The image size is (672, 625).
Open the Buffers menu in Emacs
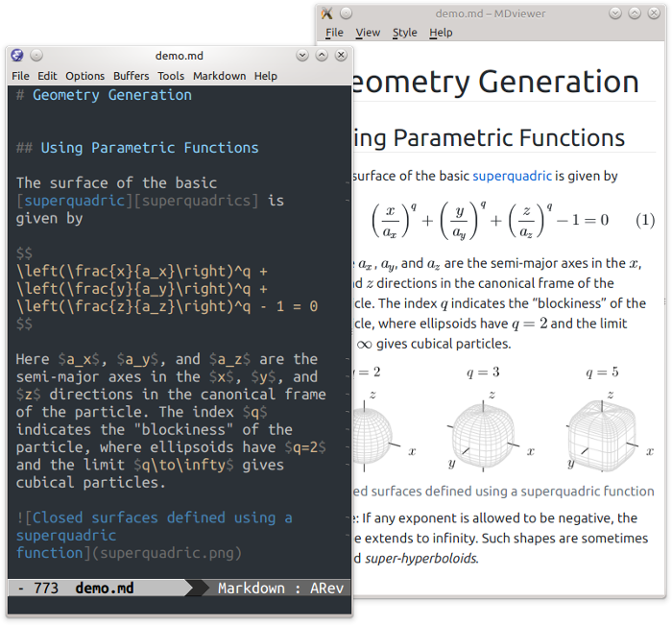click(132, 76)
